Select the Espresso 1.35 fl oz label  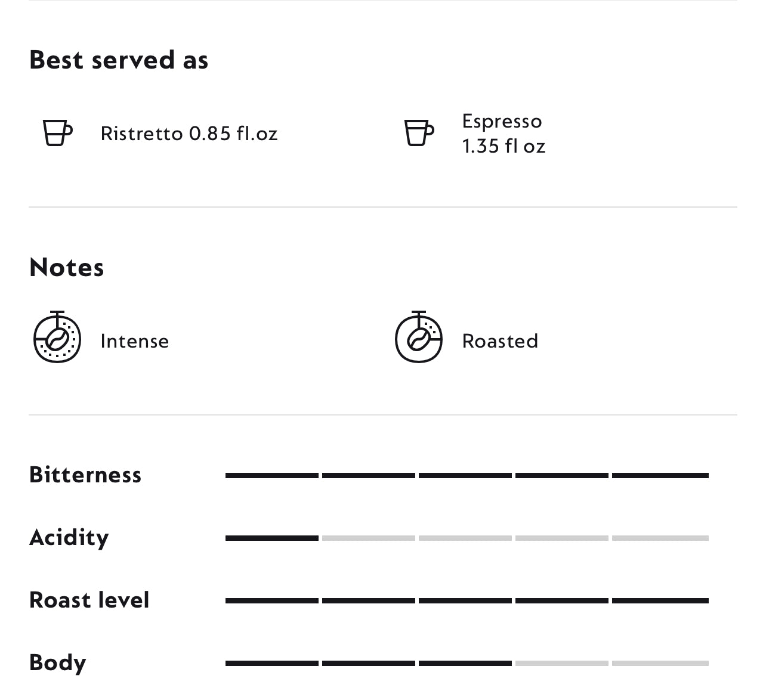point(504,134)
